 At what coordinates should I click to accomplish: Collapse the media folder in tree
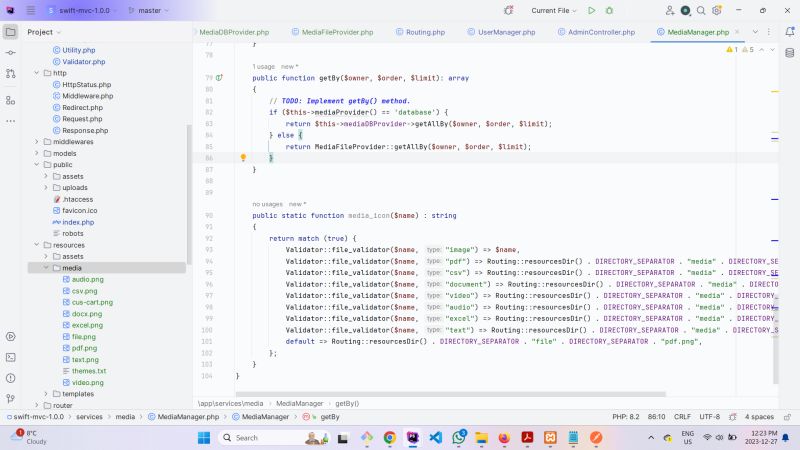tap(45, 267)
